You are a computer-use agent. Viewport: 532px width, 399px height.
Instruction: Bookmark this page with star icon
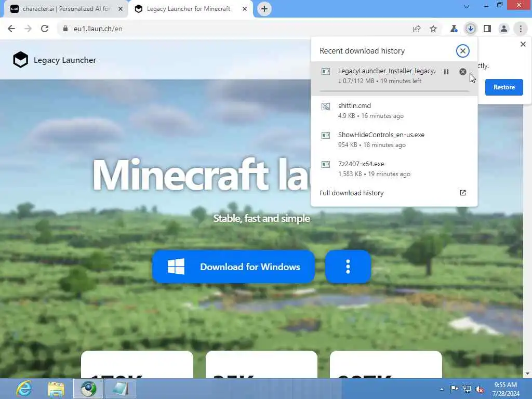click(433, 29)
